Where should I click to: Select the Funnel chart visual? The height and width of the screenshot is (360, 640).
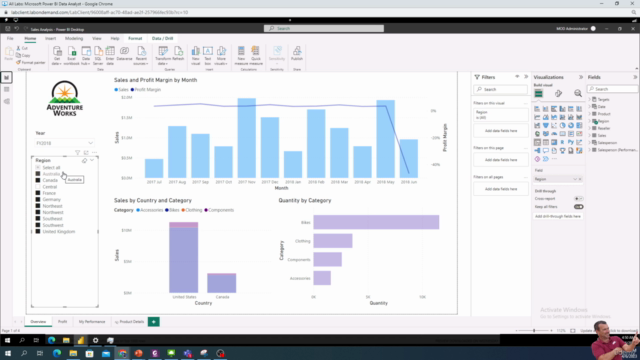click(x=546, y=125)
